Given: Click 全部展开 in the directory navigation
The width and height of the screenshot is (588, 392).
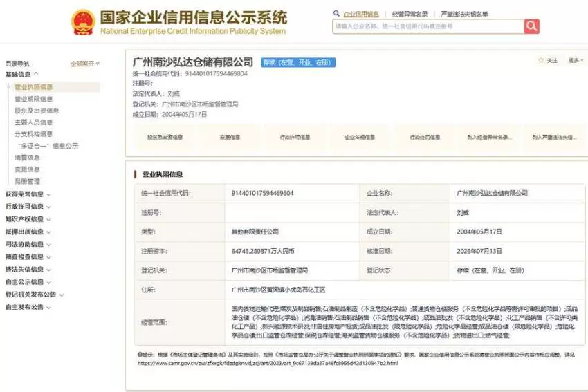Looking at the screenshot, I should tap(85, 64).
